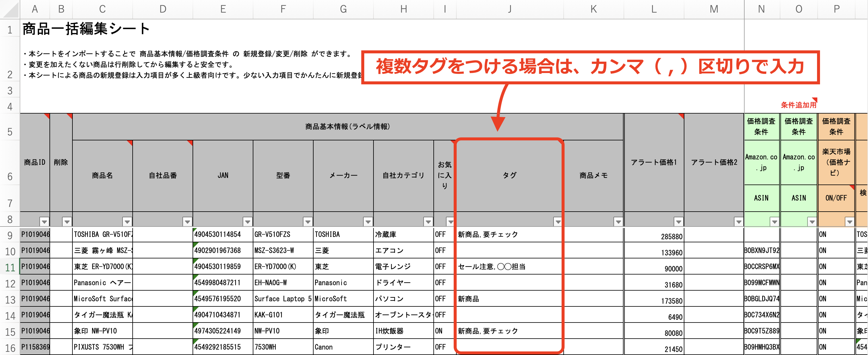Open the 商品名 filter dropdown arrow
This screenshot has height=355, width=868.
pyautogui.click(x=127, y=222)
